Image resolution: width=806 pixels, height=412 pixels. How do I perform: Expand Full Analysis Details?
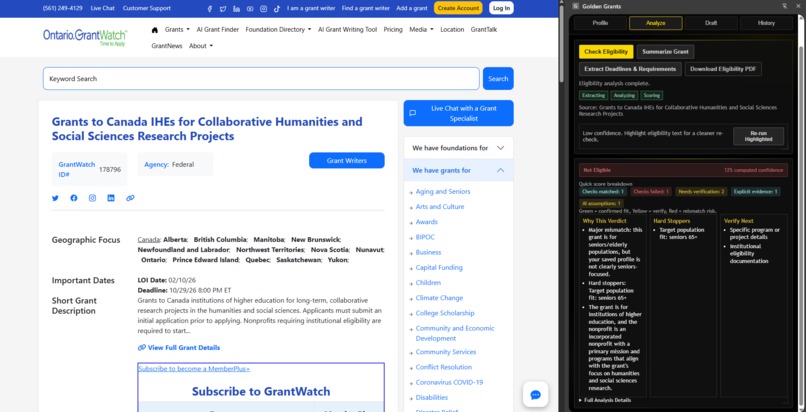607,400
